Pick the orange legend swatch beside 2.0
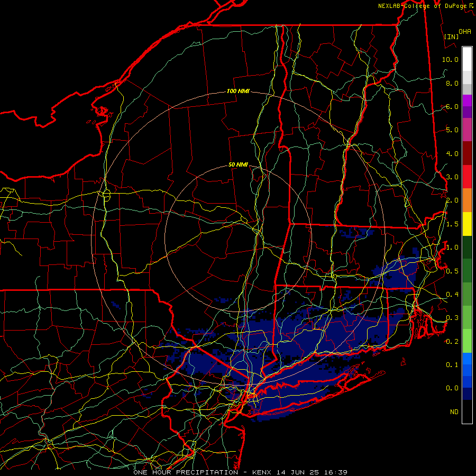The height and width of the screenshot is (476, 476). (x=467, y=200)
